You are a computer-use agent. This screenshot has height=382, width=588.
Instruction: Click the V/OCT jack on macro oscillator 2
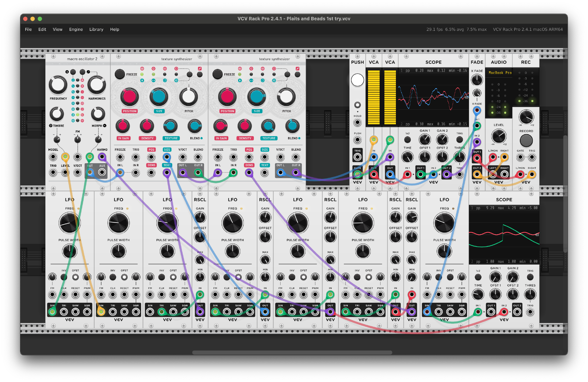click(77, 173)
